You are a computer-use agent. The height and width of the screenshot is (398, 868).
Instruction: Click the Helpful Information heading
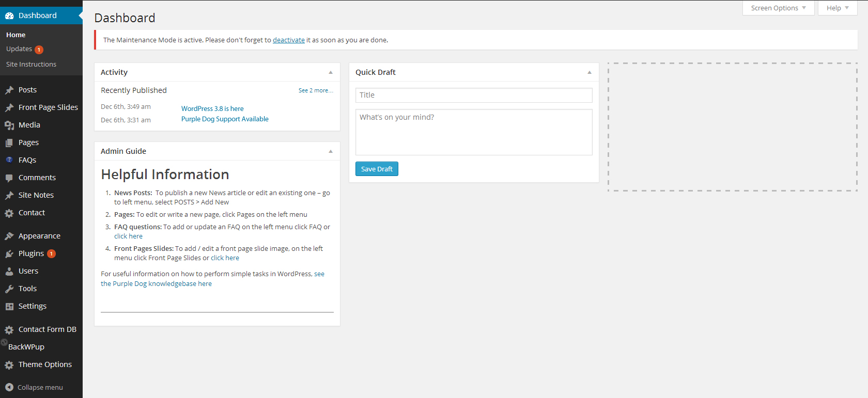(165, 174)
